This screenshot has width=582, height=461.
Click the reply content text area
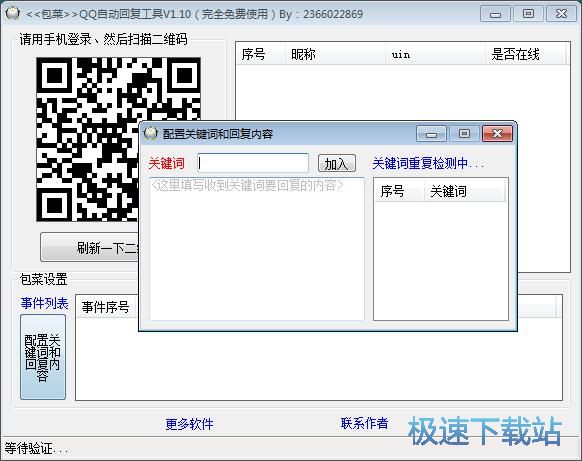point(257,249)
